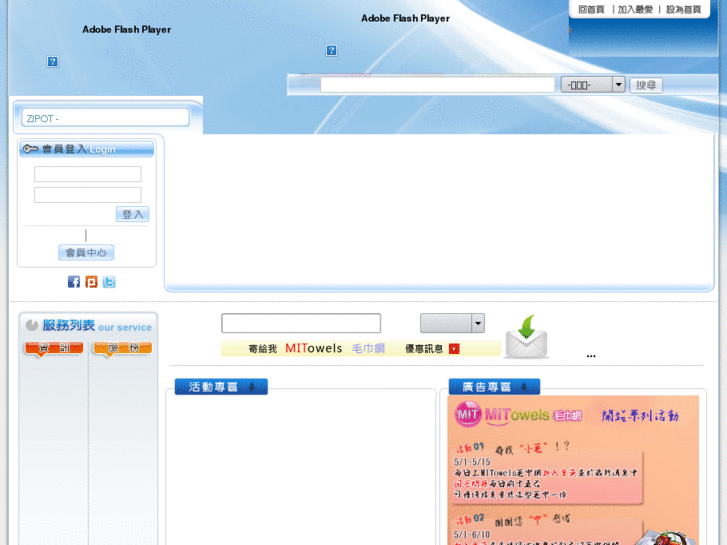Click the 廣告專區 section header
The width and height of the screenshot is (727, 545).
(494, 387)
